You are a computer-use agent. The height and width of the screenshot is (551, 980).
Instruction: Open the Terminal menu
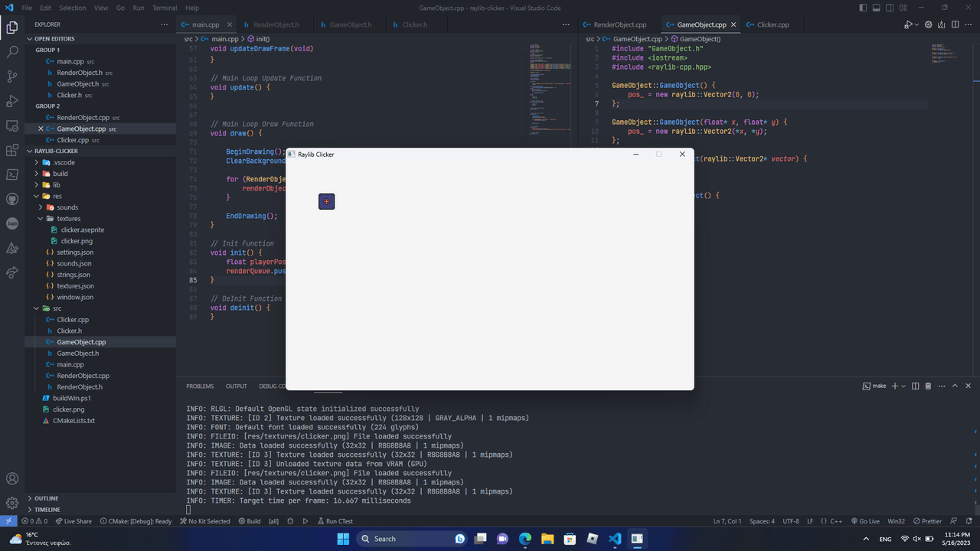pyautogui.click(x=165, y=8)
